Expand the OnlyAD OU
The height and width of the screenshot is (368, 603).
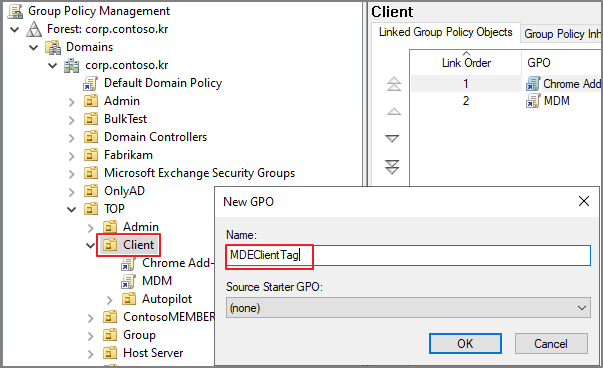(72, 191)
